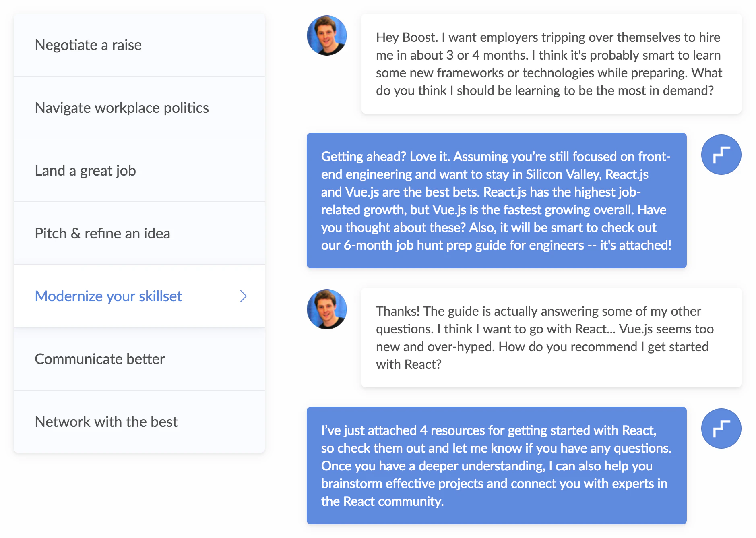Screen dimensions: 756x538
Task: Click Boost's "Getting ahead? Love it" reply bubble
Action: [x=496, y=201]
